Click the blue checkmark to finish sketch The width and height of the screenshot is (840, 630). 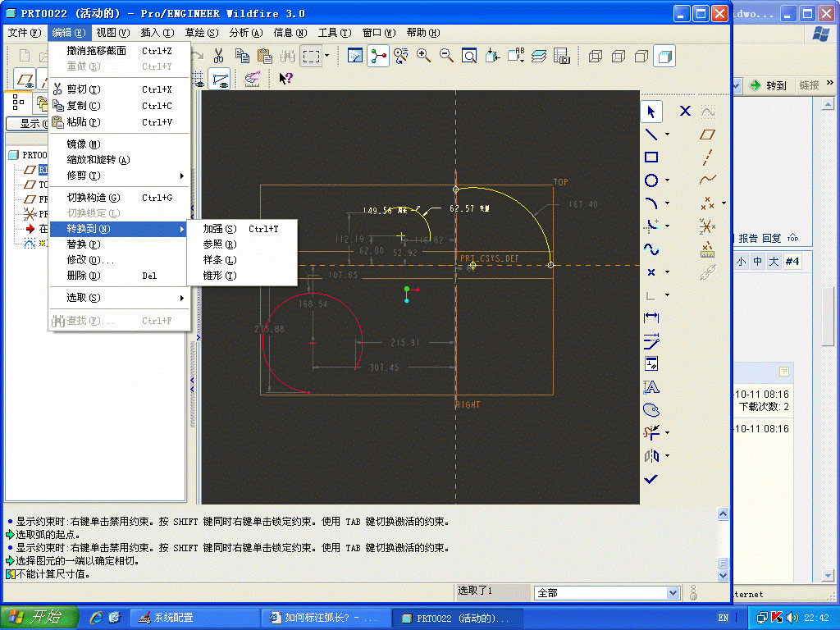(x=651, y=479)
